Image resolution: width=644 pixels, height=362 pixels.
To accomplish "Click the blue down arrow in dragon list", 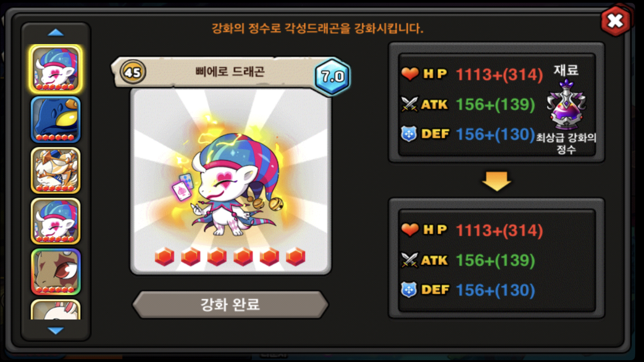I will tap(56, 331).
